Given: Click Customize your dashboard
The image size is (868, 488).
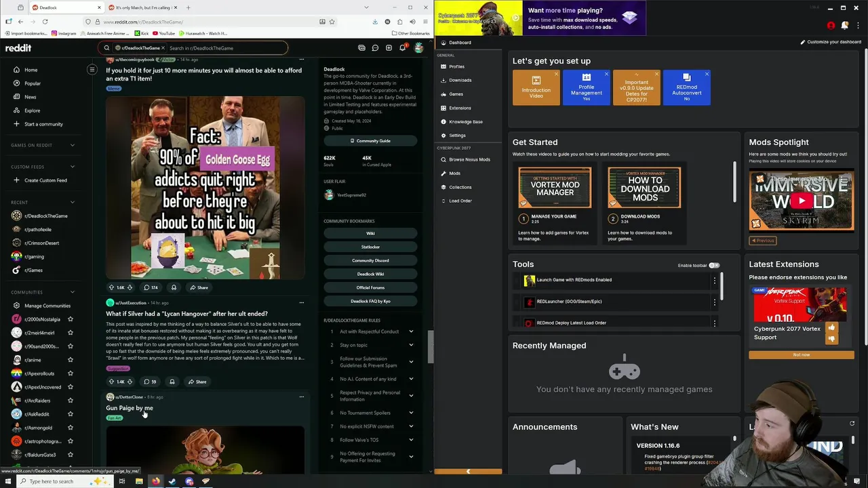Looking at the screenshot, I should point(831,42).
